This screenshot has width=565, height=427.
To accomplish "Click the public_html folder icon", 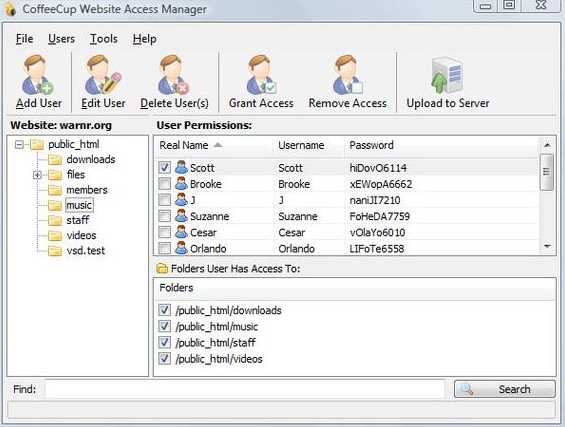I will [x=37, y=144].
